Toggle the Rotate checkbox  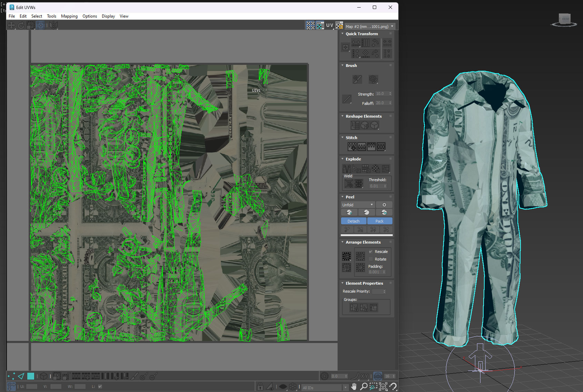coord(371,259)
